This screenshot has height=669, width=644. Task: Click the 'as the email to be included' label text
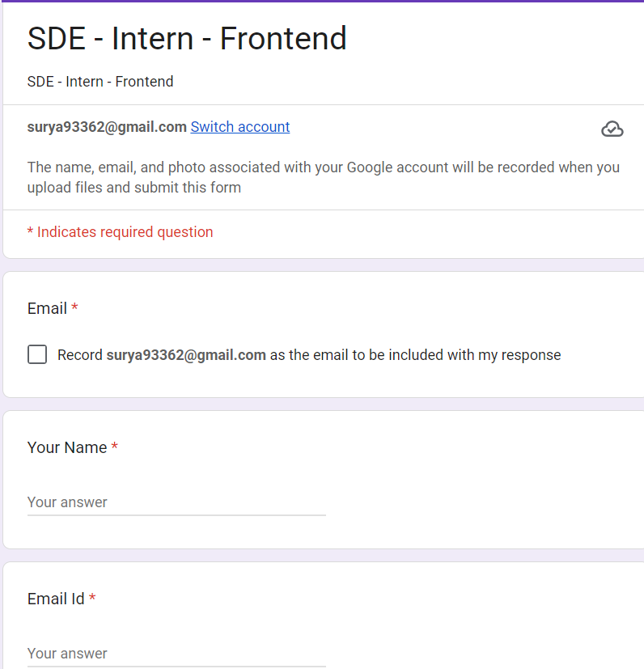click(x=415, y=355)
